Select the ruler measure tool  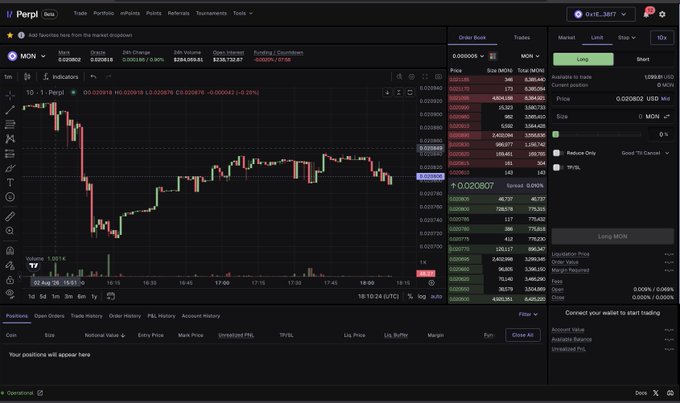click(x=10, y=216)
